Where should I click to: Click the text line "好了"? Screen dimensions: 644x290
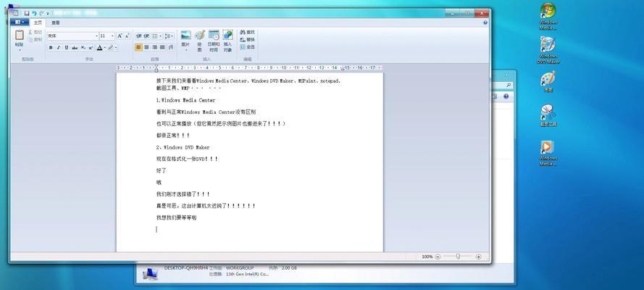coord(161,170)
